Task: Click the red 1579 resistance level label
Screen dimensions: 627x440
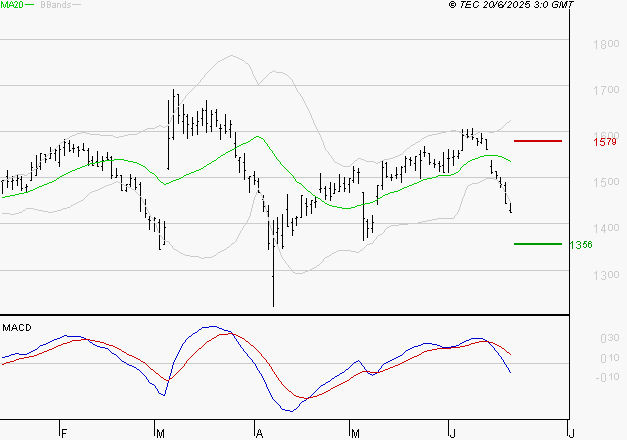Action: coord(605,142)
